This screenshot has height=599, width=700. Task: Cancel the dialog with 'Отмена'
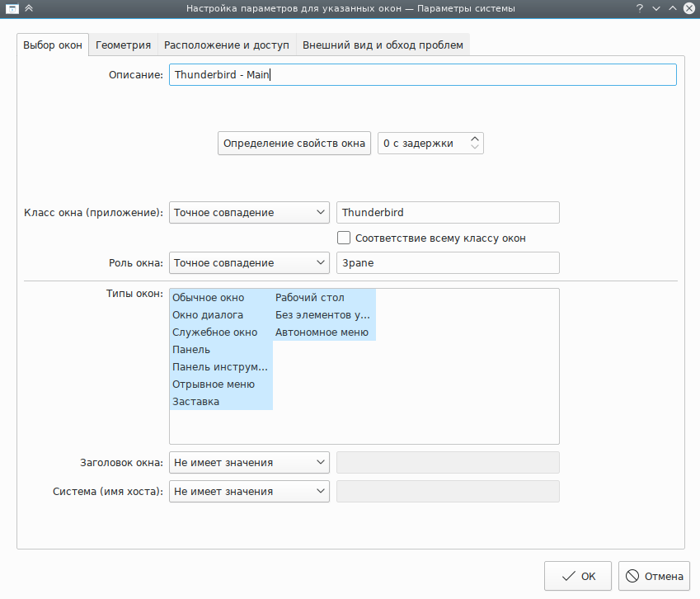[x=655, y=577]
